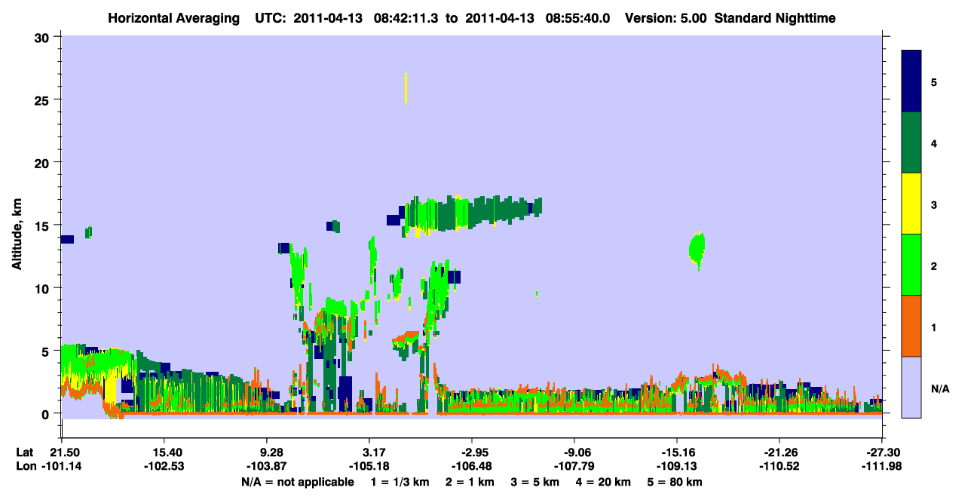Click the altitude tick label 20
Viewport: 980px width, 503px height.
click(x=44, y=162)
